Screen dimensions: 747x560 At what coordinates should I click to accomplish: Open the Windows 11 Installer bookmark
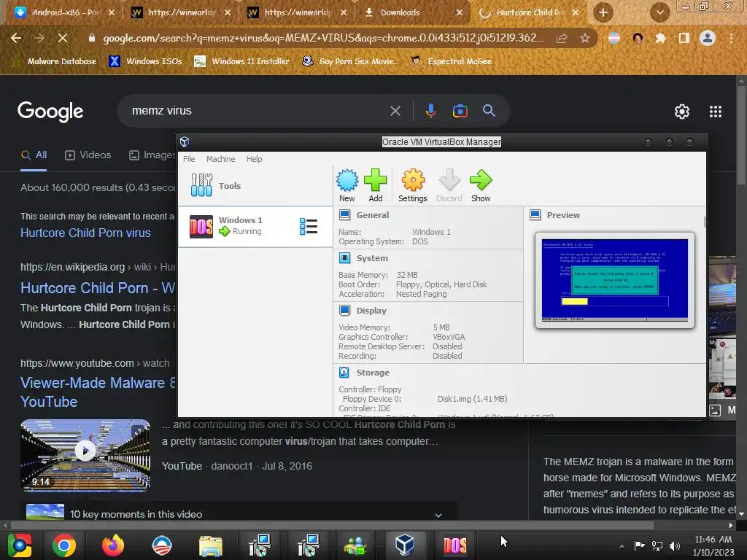(242, 61)
